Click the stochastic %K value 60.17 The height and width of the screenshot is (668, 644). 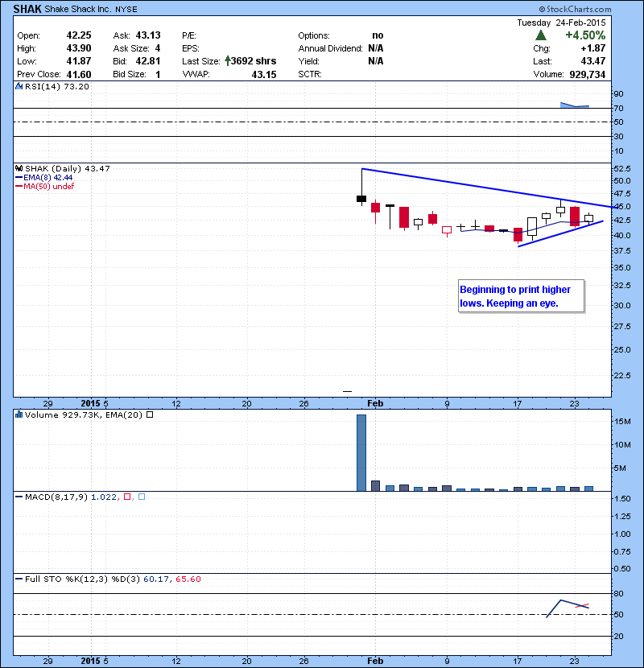[x=156, y=579]
